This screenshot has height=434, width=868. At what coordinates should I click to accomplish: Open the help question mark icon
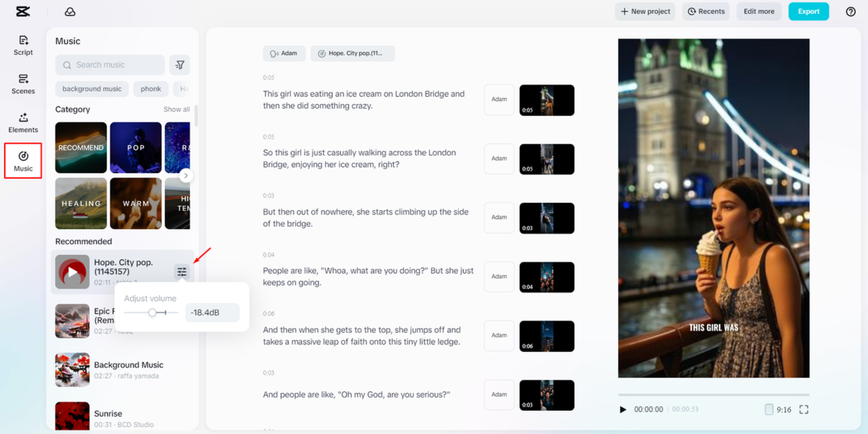(850, 12)
